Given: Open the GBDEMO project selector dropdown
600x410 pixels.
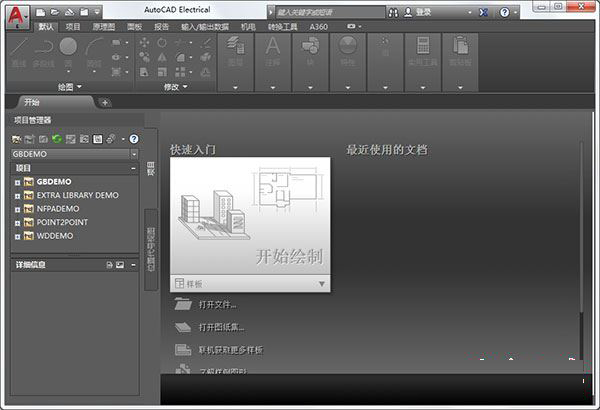Looking at the screenshot, I should click(x=134, y=155).
